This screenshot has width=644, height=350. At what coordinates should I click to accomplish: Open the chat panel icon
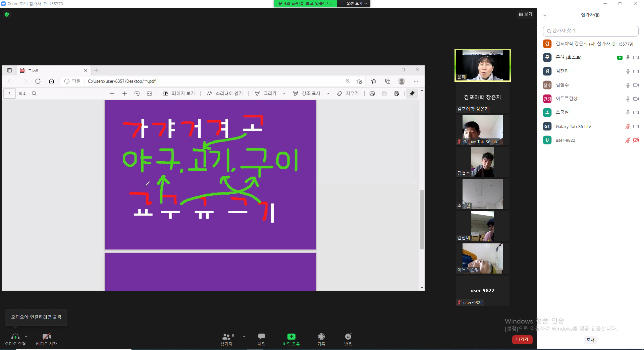point(262,336)
